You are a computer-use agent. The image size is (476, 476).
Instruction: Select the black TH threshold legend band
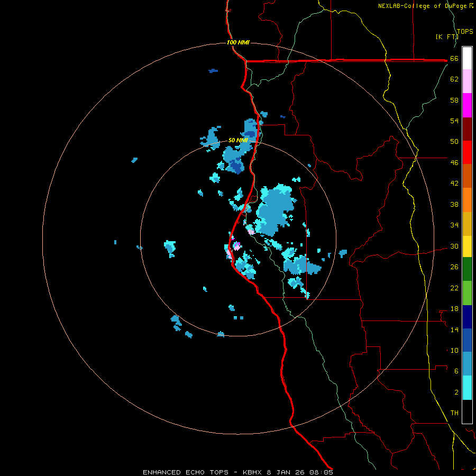[467, 411]
